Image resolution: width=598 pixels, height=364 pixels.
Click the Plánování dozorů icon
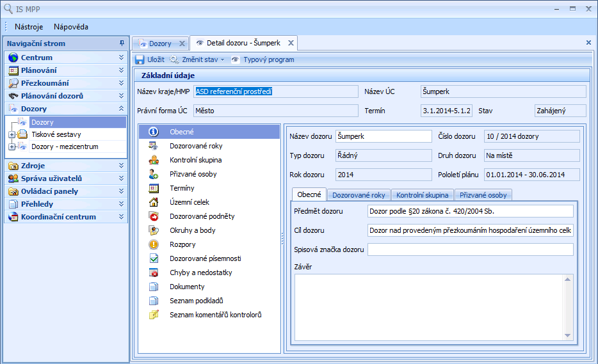pos(13,96)
